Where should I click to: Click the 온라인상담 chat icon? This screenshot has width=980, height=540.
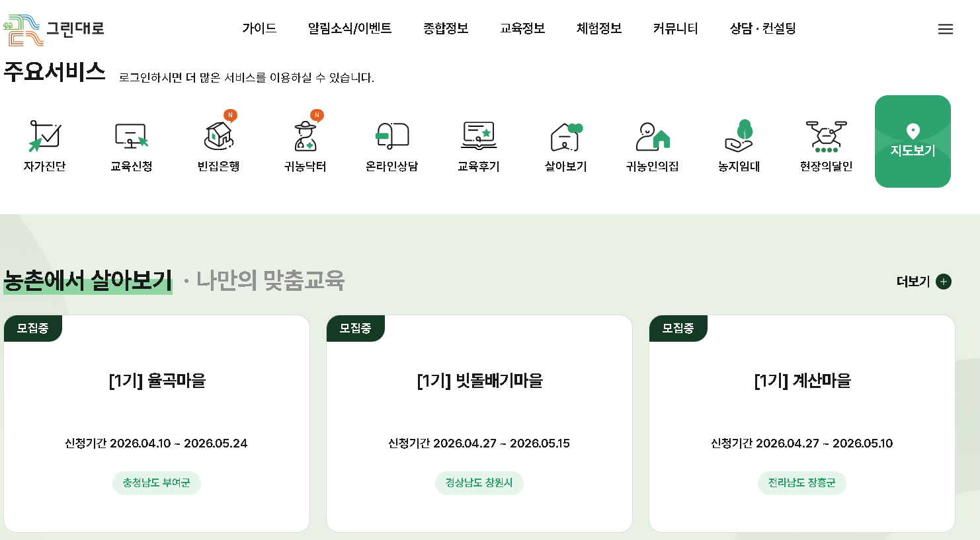392,135
